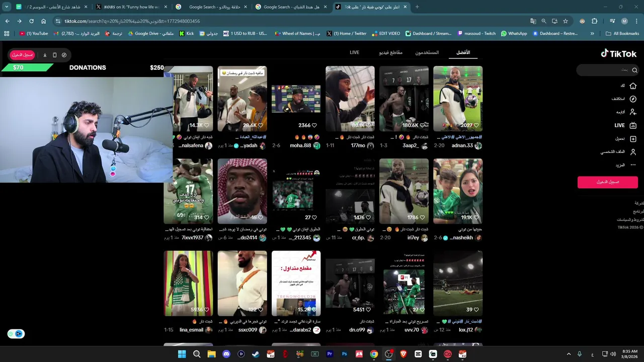Go back with browser back arrow

click(7, 21)
